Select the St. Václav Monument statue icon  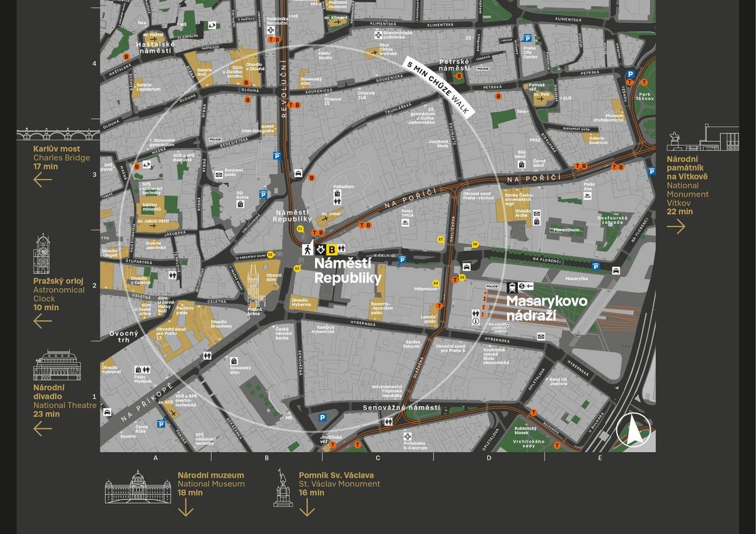coord(283,488)
